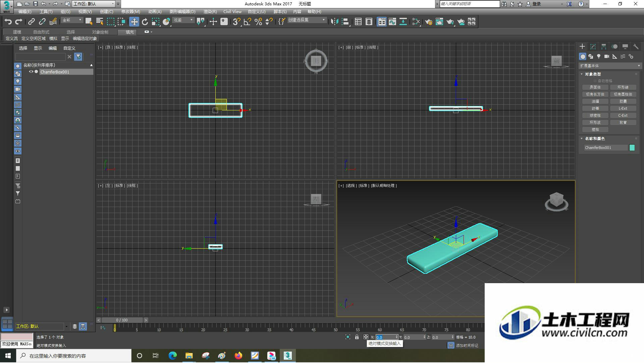Toggle the Spinner Snap icon
Image resolution: width=644 pixels, height=363 pixels.
coord(269,22)
